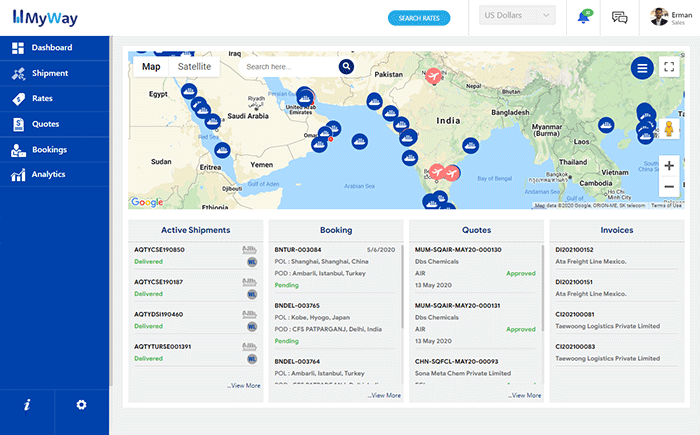Click the map search magnifier button
Viewport: 700px width, 435px height.
tap(346, 67)
